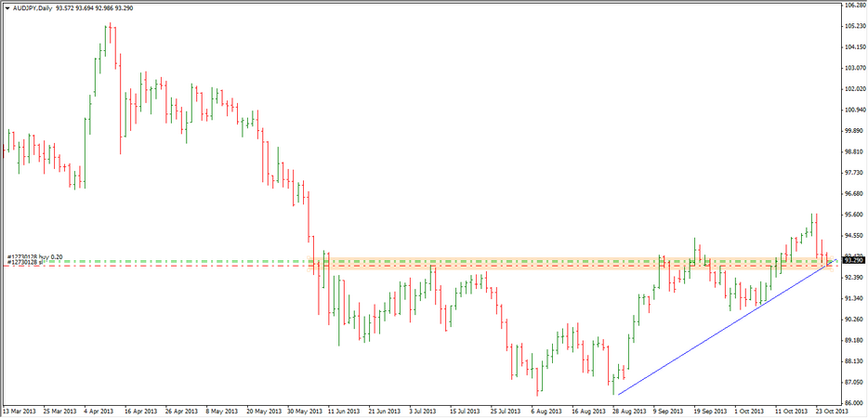The width and height of the screenshot is (868, 418).
Task: Click the 91.340 price scale label
Action: coord(854,298)
